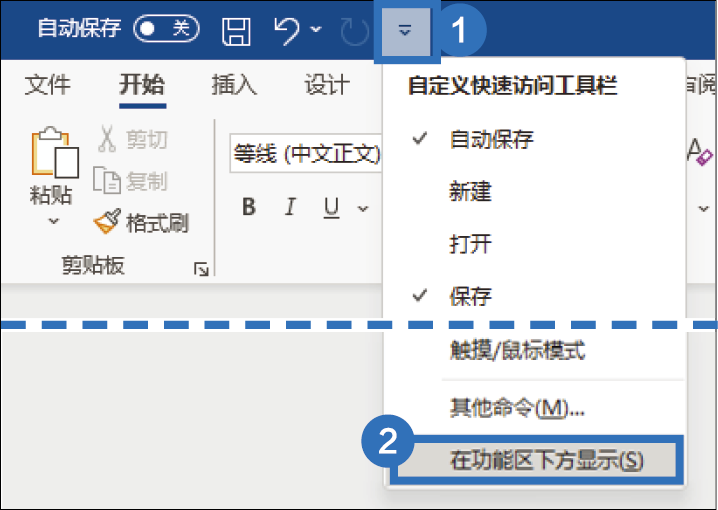Toggle the 自动保存 switch
The width and height of the screenshot is (718, 510).
click(166, 29)
